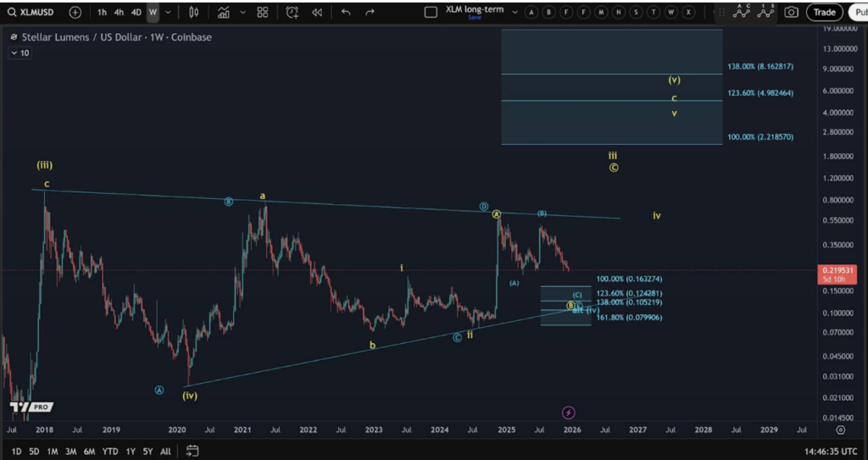Click the circled N quick button
The height and width of the screenshot is (460, 868).
pos(619,12)
